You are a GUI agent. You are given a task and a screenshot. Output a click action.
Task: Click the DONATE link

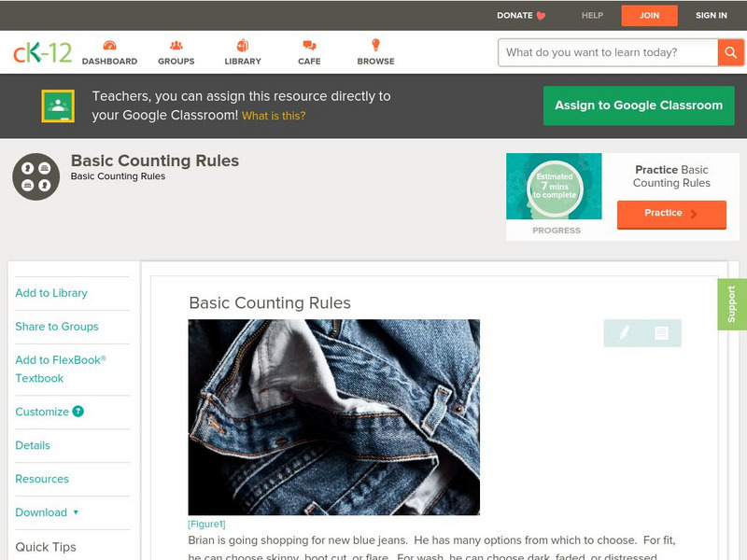tap(514, 15)
